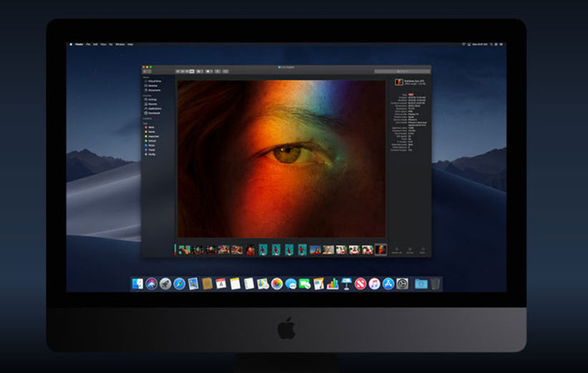Open Notes icon in Dock
Image resolution: width=588 pixels, height=373 pixels.
coord(235,284)
